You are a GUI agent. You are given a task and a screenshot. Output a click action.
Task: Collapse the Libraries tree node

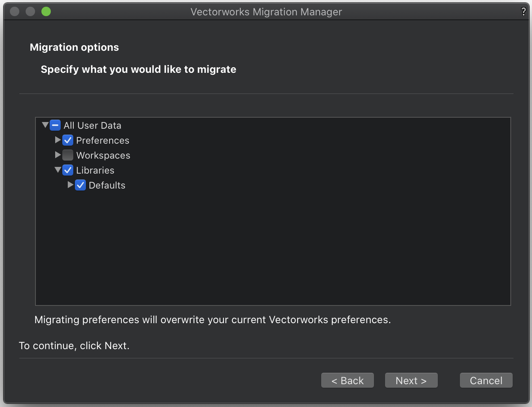coord(58,170)
